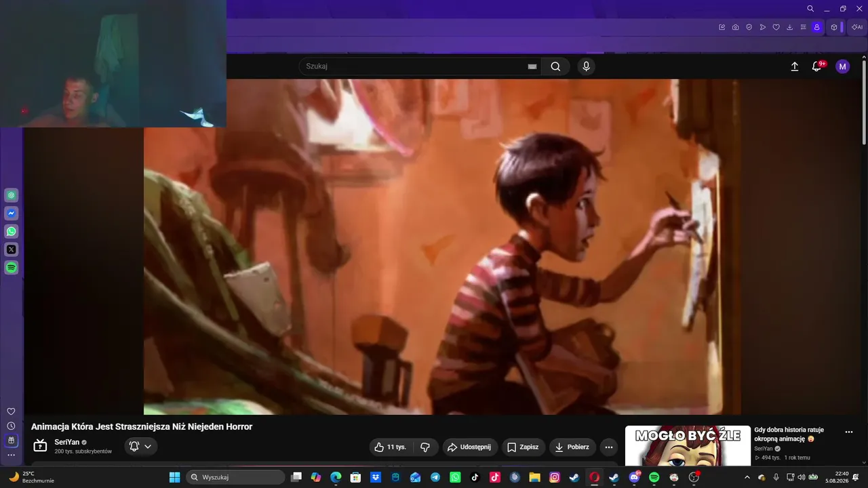Screen dimensions: 868x488
Task: Open ChatGPT in the Opera sidebar
Action: [x=12, y=195]
